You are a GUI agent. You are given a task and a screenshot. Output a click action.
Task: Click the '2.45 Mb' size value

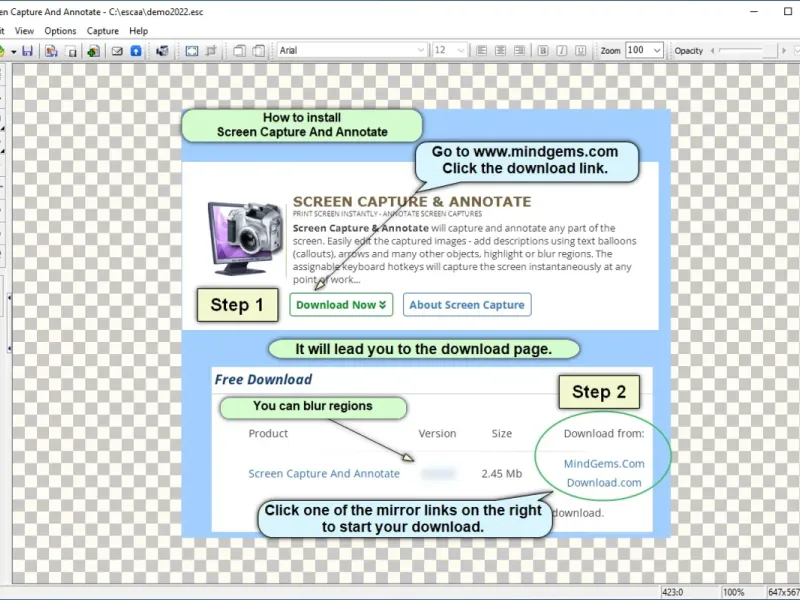point(502,473)
